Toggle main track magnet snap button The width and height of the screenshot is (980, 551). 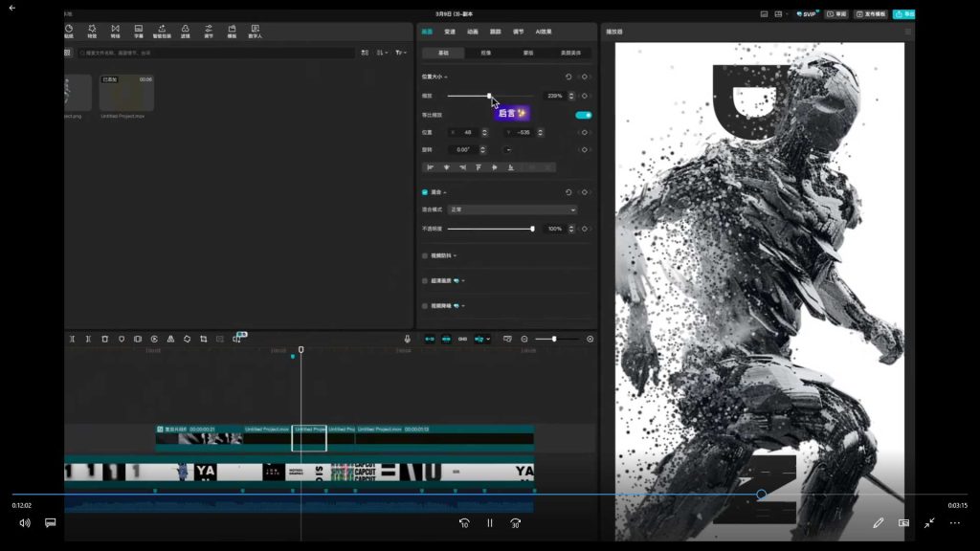[x=430, y=339]
